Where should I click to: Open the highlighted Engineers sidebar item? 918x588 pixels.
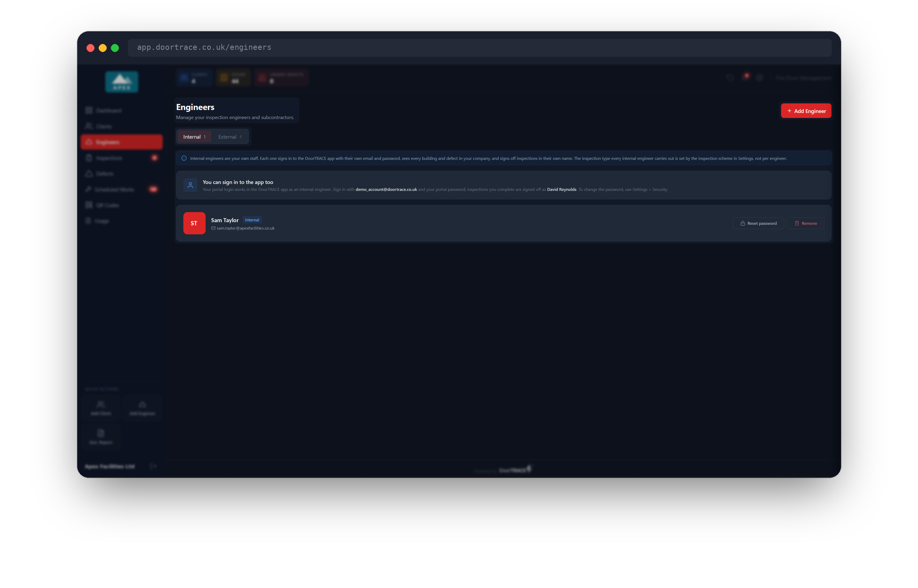pyautogui.click(x=122, y=142)
